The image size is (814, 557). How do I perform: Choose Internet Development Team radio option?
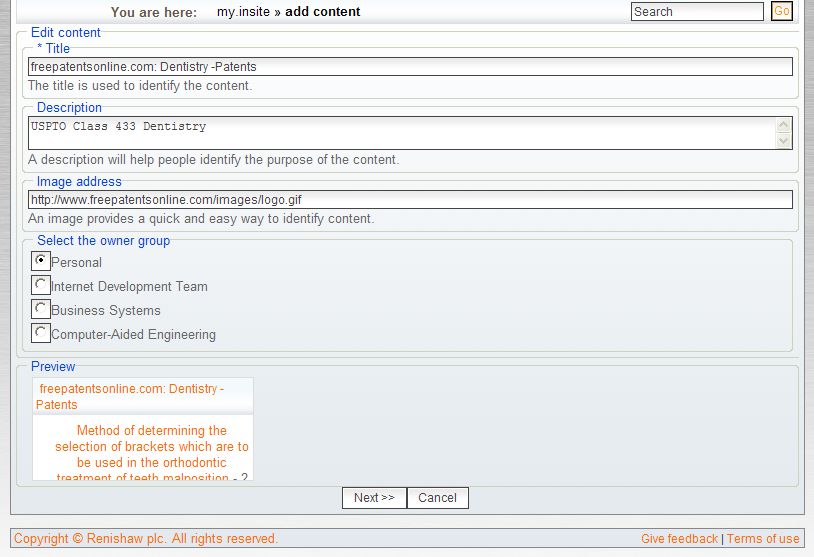click(x=41, y=285)
